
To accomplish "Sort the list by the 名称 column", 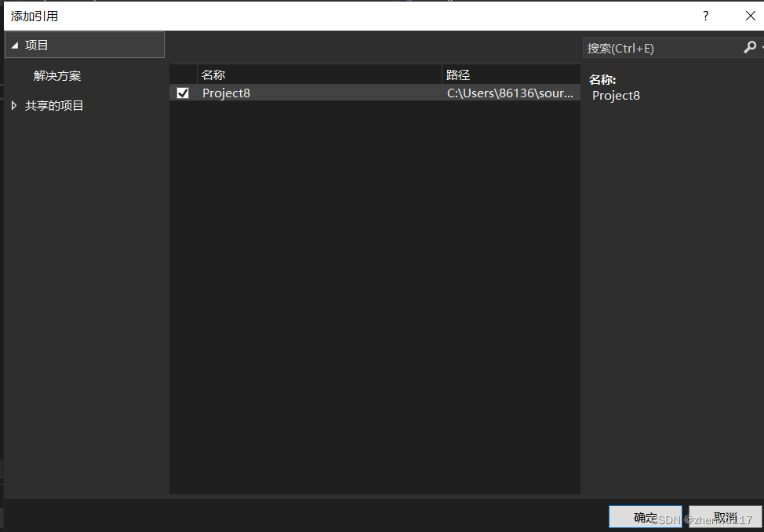I will tap(213, 74).
